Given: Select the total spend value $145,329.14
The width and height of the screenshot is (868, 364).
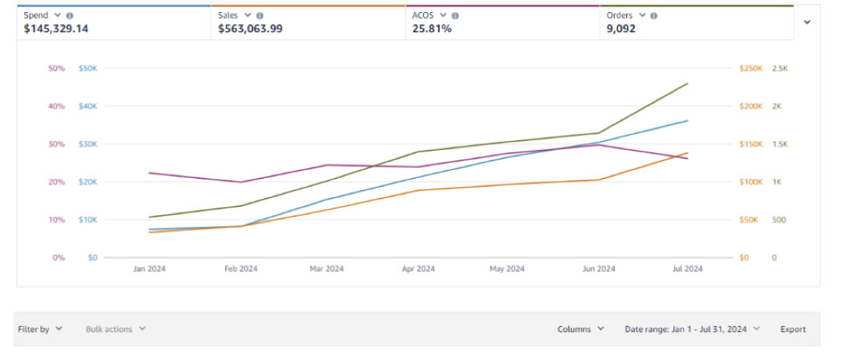Looking at the screenshot, I should pos(56,29).
